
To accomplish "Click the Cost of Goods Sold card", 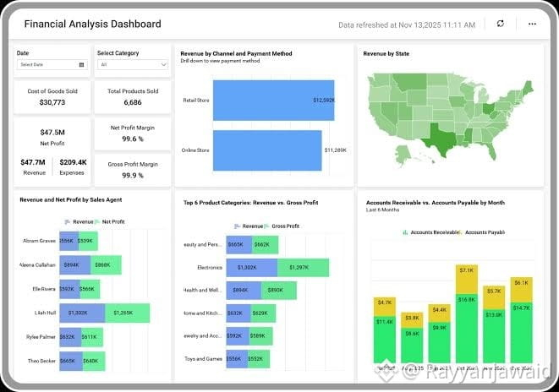I will [52, 97].
